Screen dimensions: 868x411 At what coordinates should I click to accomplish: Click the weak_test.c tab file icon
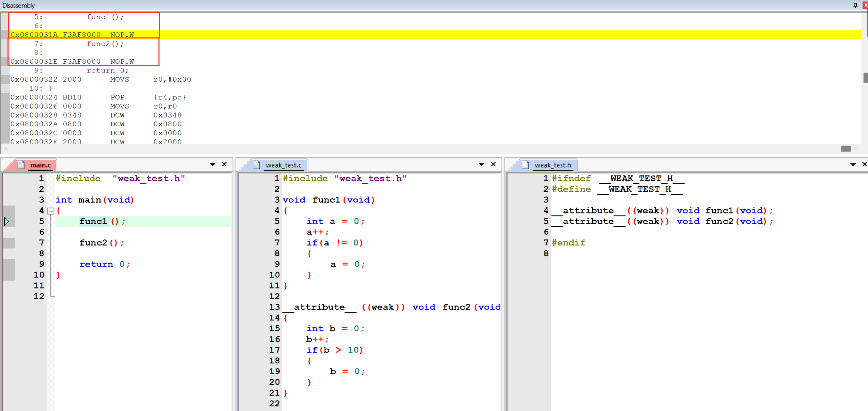(257, 165)
